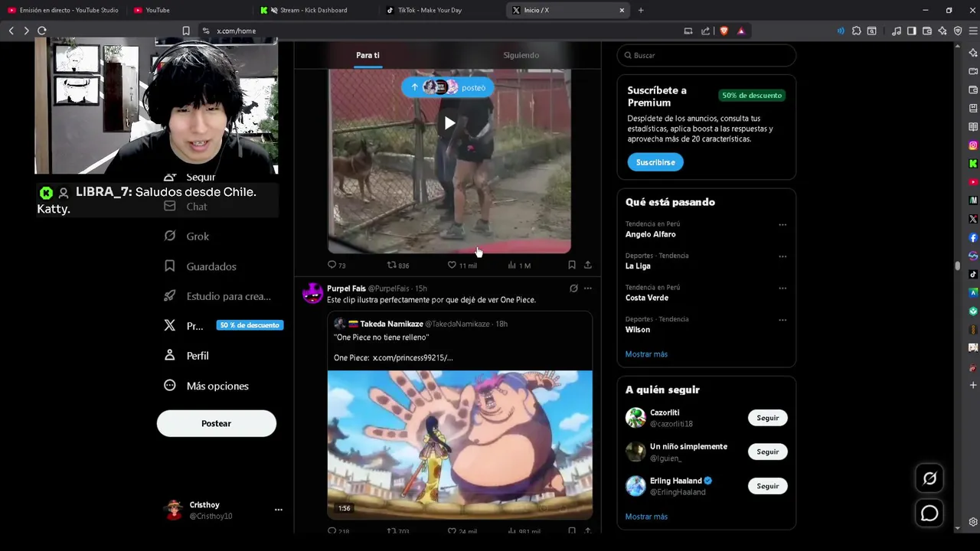This screenshot has width=980, height=551.
Task: Toggle the browser sidebar panel icon
Action: tap(912, 31)
